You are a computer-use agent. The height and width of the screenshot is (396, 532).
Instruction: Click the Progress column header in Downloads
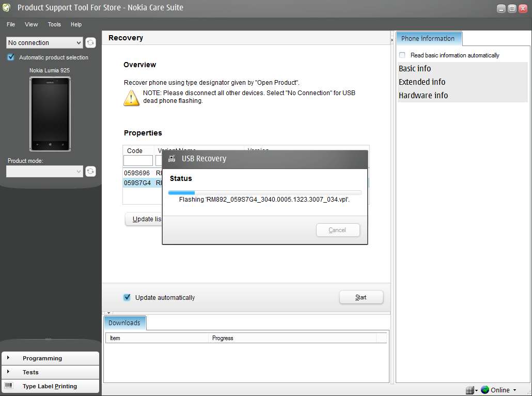coord(292,338)
